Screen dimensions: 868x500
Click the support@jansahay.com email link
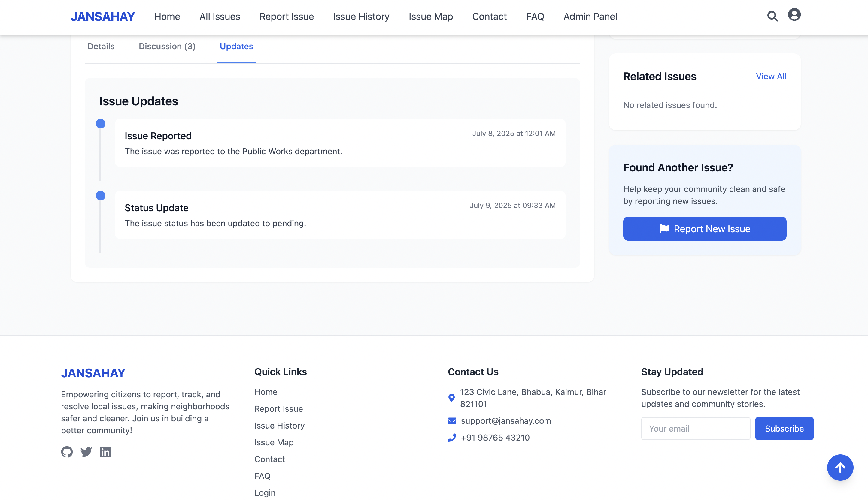pos(505,421)
